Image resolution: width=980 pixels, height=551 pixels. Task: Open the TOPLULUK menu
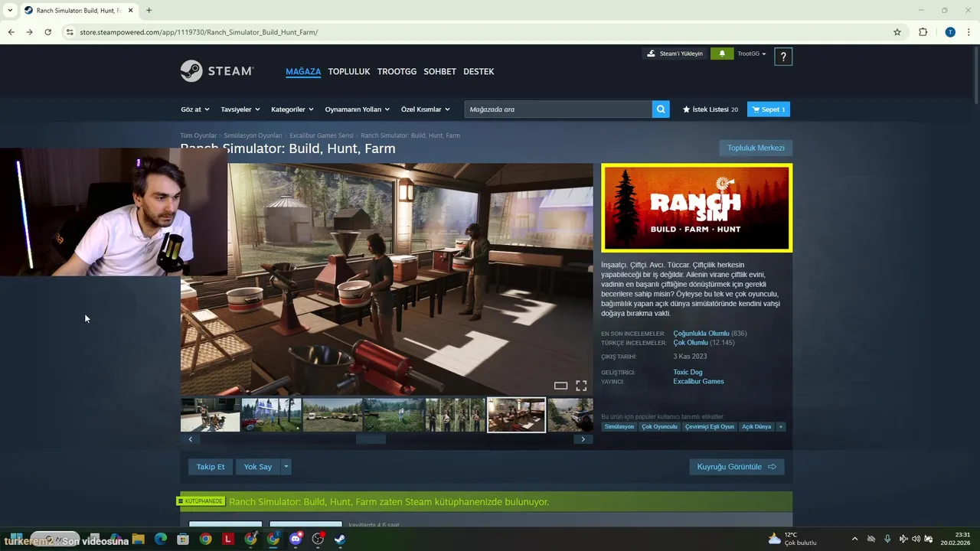tap(349, 71)
